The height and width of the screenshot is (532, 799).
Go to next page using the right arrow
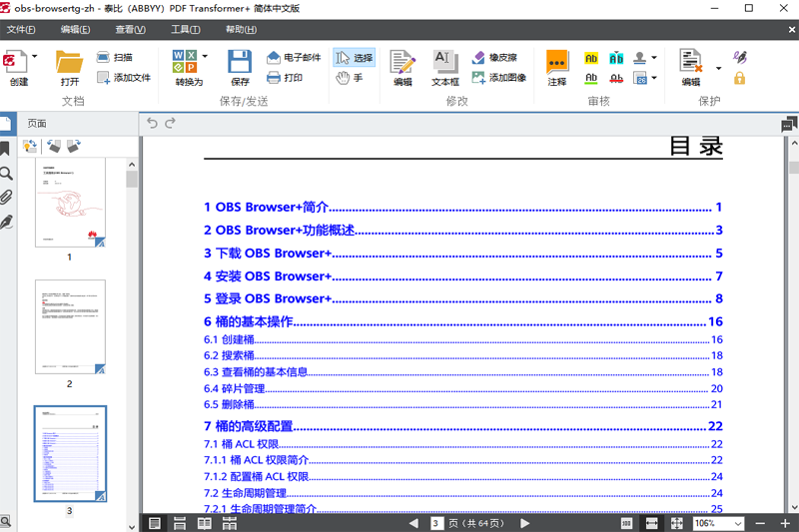click(525, 523)
